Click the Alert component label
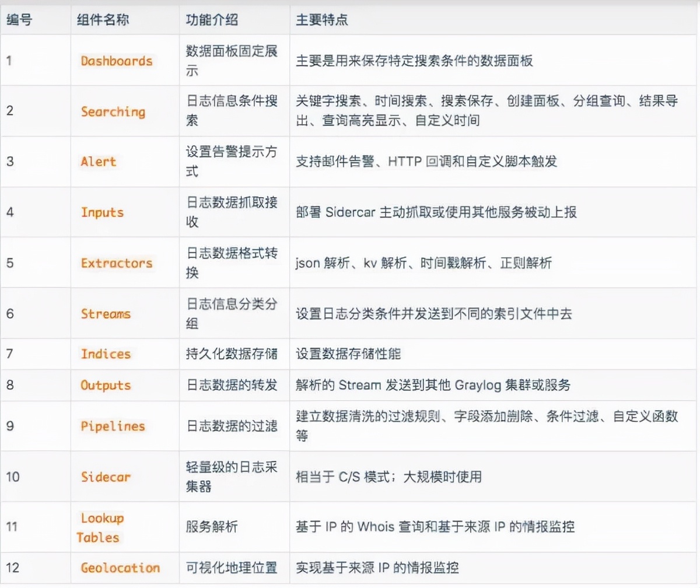The image size is (700, 588). (x=99, y=162)
